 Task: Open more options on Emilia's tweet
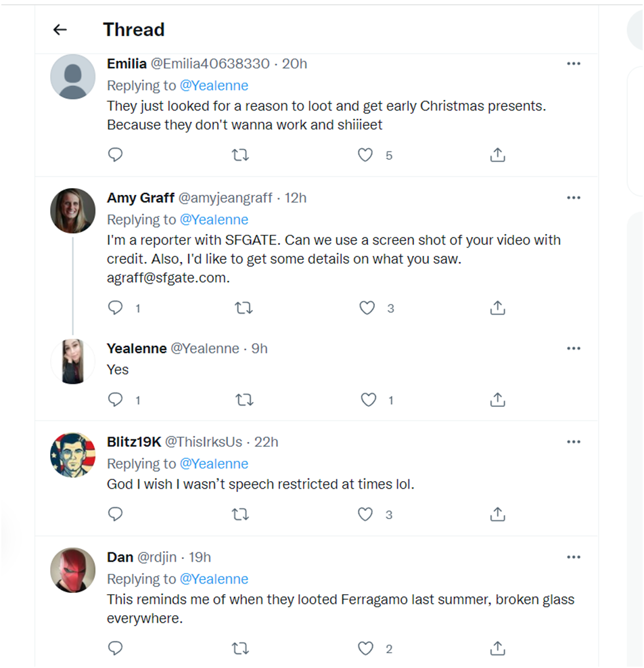(x=574, y=64)
